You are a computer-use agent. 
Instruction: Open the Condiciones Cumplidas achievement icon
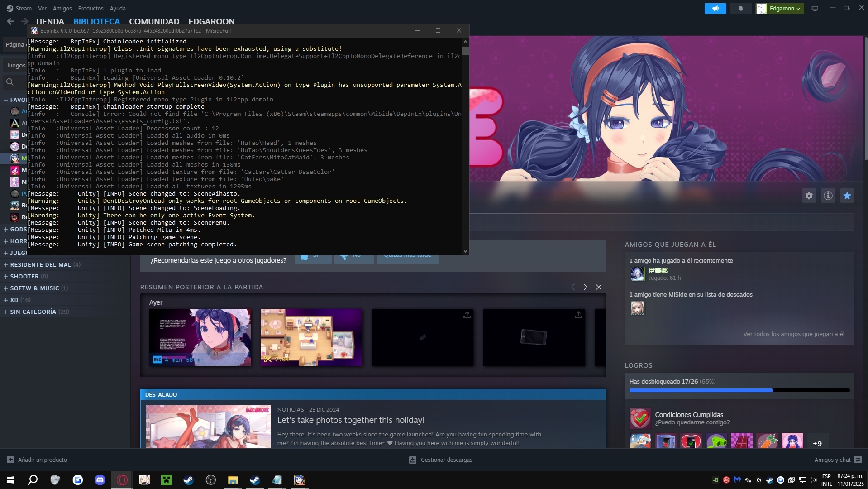(640, 418)
